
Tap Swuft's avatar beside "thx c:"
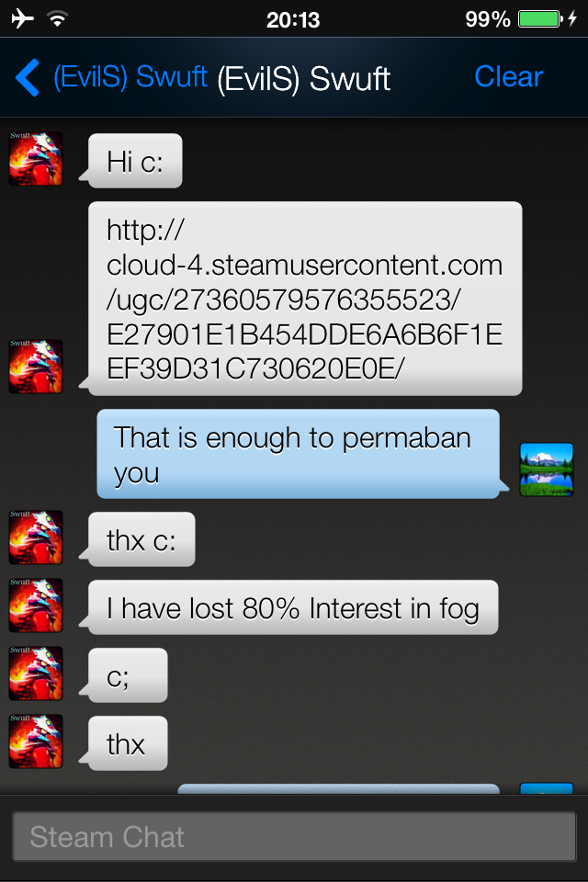point(36,537)
